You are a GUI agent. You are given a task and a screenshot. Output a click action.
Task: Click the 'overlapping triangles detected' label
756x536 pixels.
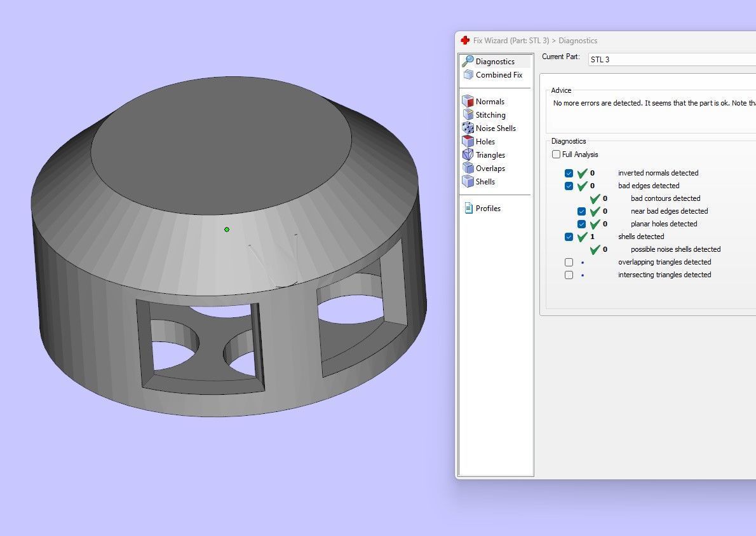click(665, 262)
